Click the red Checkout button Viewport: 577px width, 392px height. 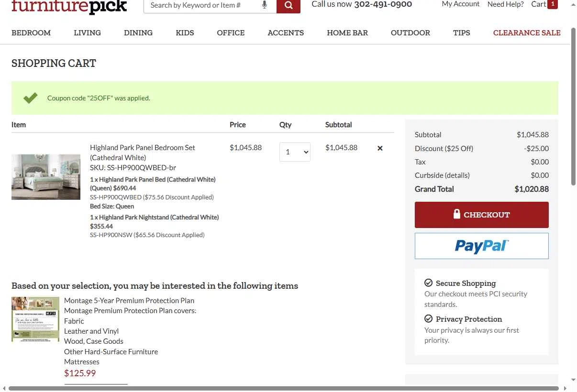coord(482,215)
